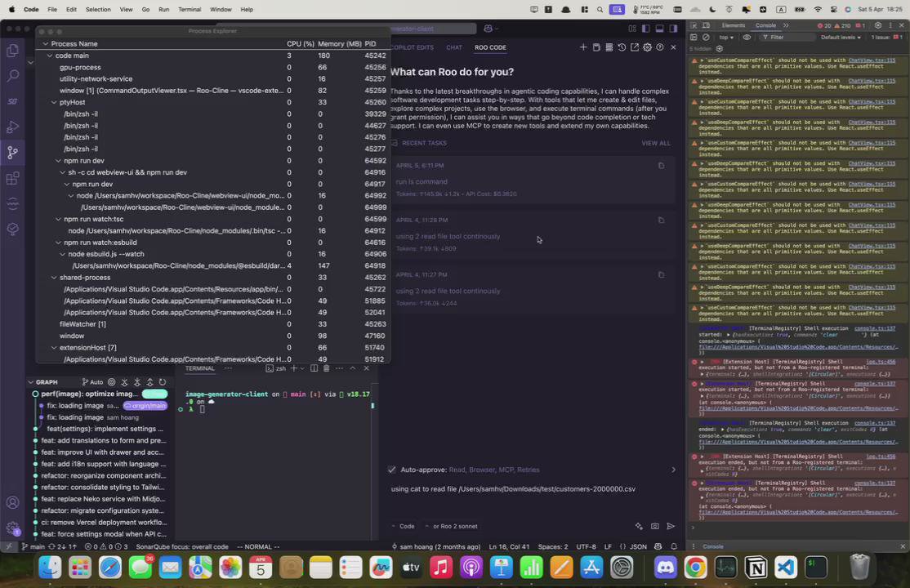Split the terminal pane
910x588 pixels.
point(314,368)
